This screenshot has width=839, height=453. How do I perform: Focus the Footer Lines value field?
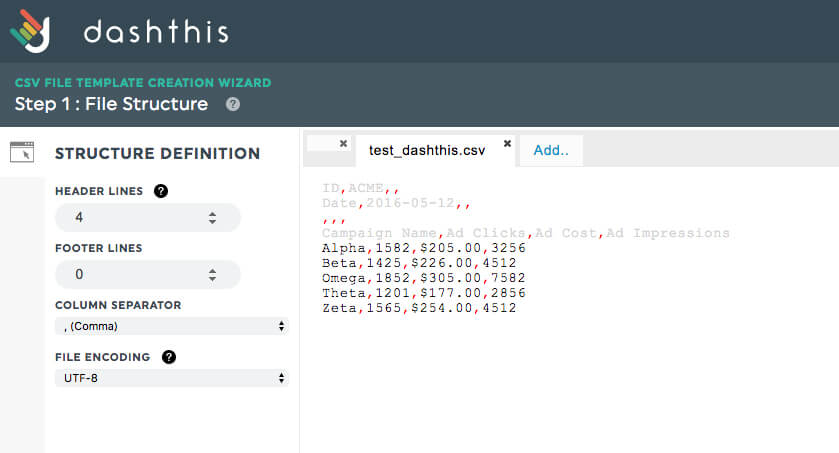pos(148,274)
